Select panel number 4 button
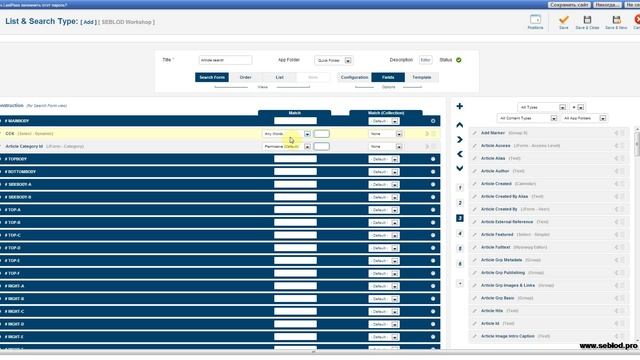The height and width of the screenshot is (360, 640). pos(460,233)
